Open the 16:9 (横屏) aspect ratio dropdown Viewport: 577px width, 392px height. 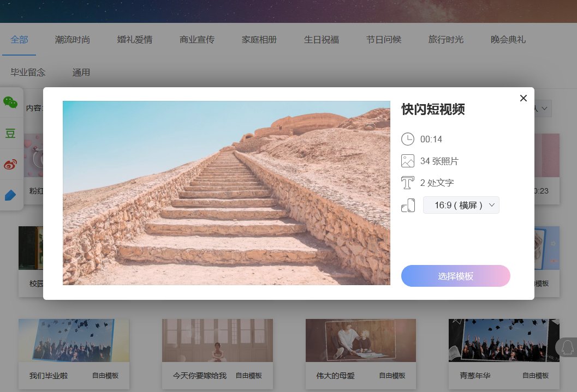[x=461, y=205]
